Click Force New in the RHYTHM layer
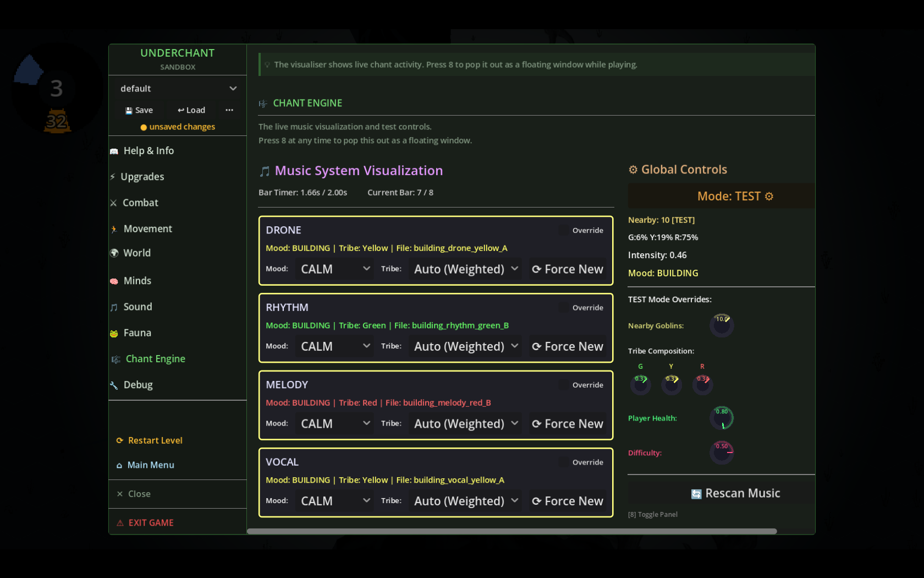 click(x=568, y=347)
